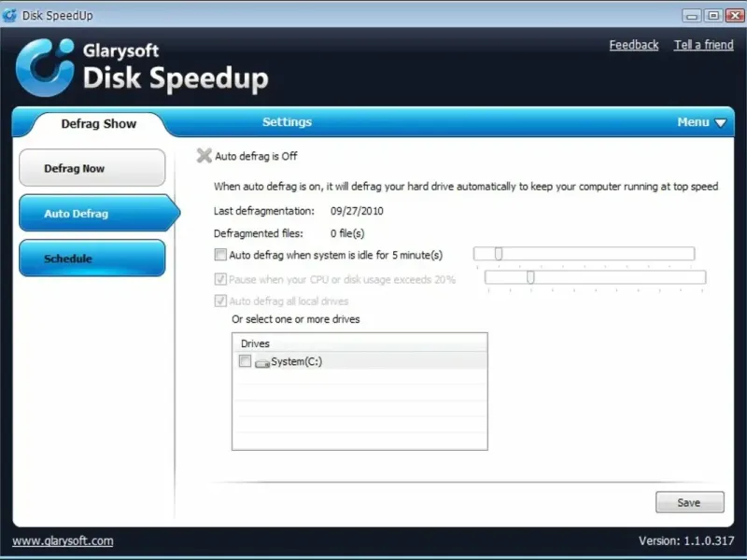Open the Menu dropdown arrow

(720, 123)
